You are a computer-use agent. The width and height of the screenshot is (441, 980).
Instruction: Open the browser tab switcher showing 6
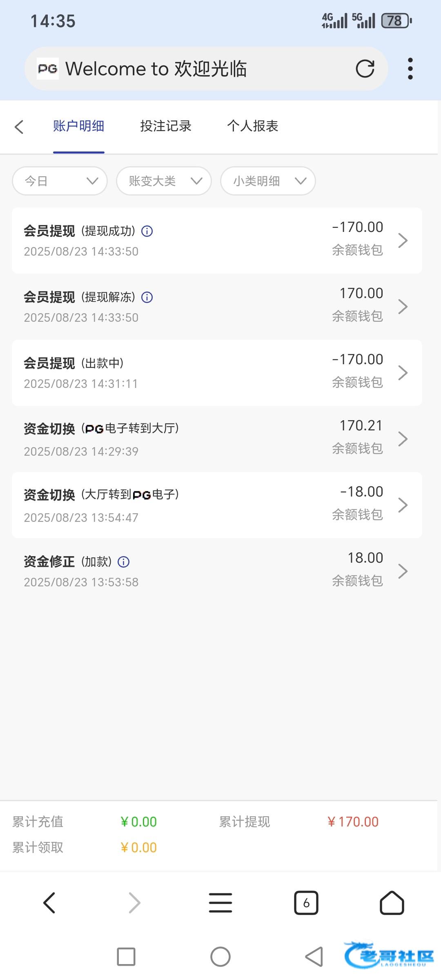[x=306, y=903]
